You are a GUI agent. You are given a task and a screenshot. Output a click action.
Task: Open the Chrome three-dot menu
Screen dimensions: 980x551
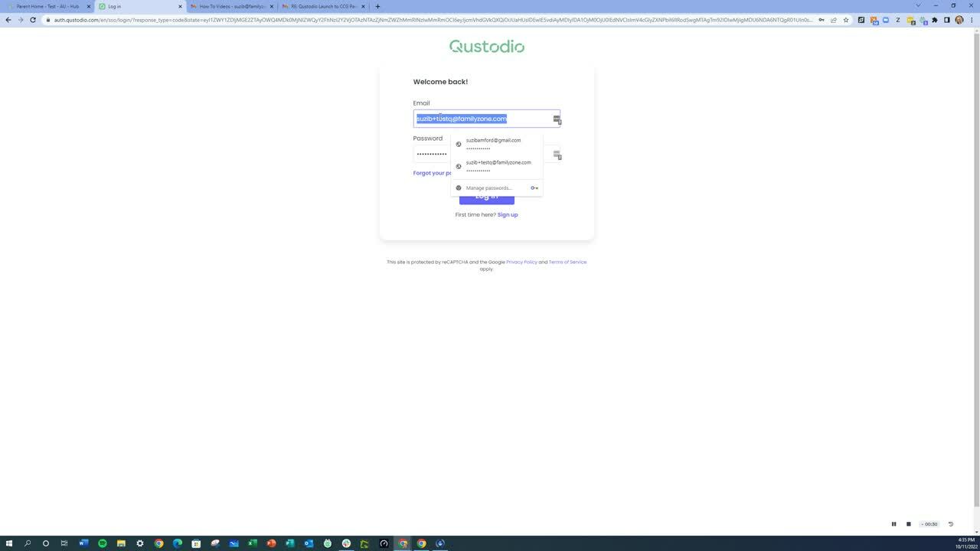[x=972, y=20]
